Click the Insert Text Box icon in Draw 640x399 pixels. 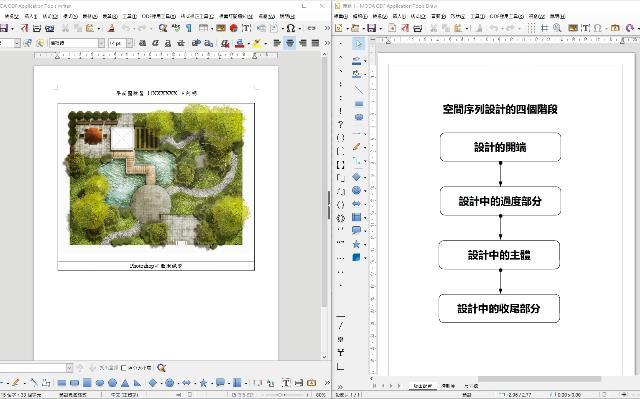pos(585,28)
